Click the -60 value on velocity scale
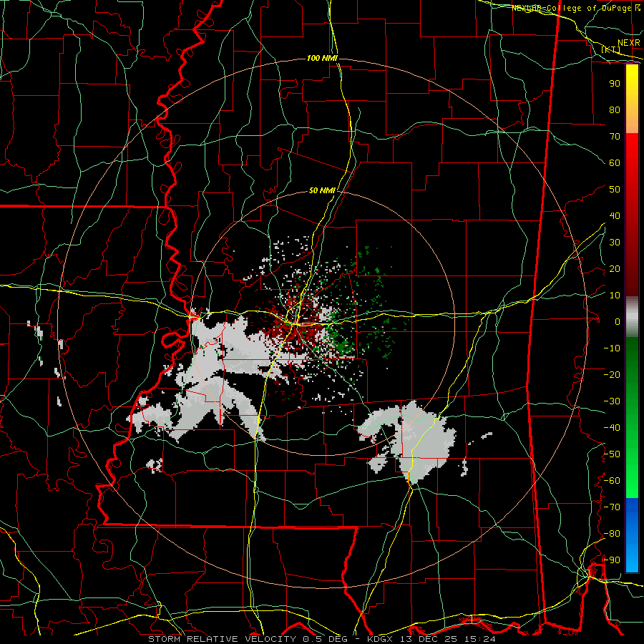This screenshot has width=644, height=644. 612,481
